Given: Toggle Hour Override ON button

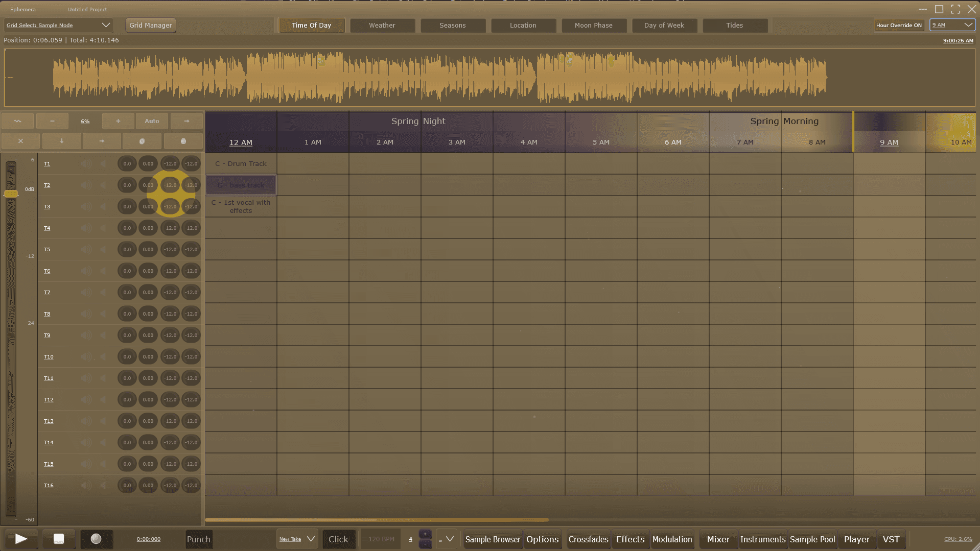Looking at the screenshot, I should (899, 25).
